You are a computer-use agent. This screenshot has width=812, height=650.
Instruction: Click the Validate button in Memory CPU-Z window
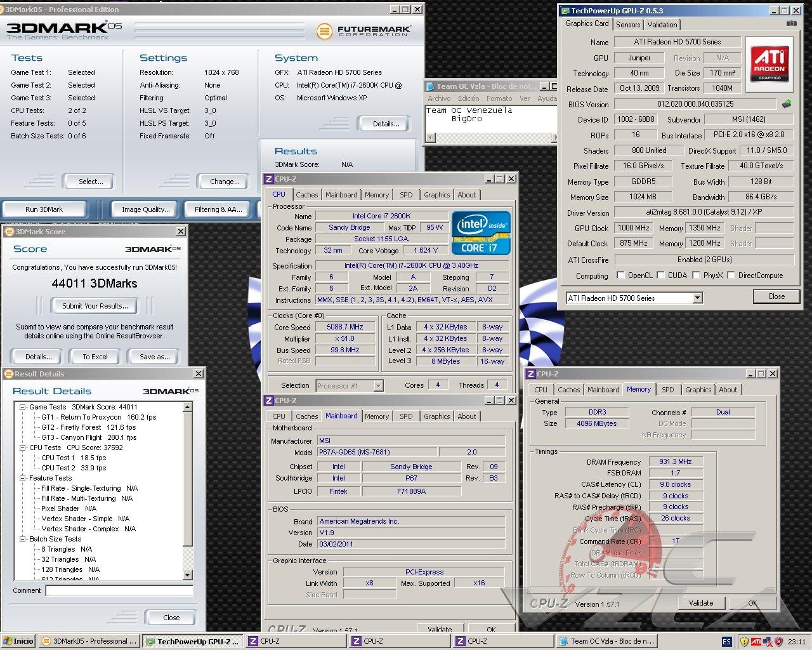click(701, 603)
